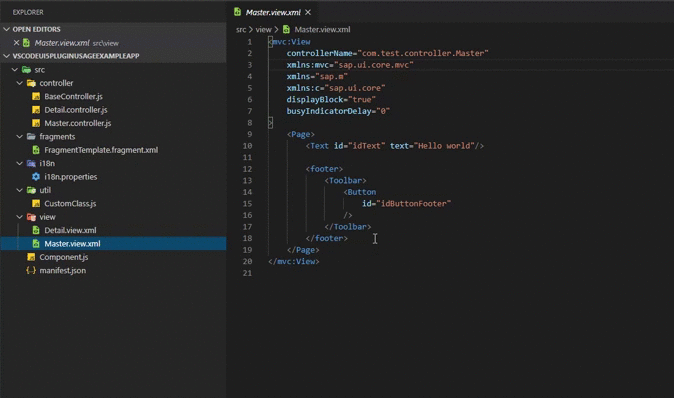674x398 pixels.
Task: Click the view breadcrumb segment
Action: point(263,29)
